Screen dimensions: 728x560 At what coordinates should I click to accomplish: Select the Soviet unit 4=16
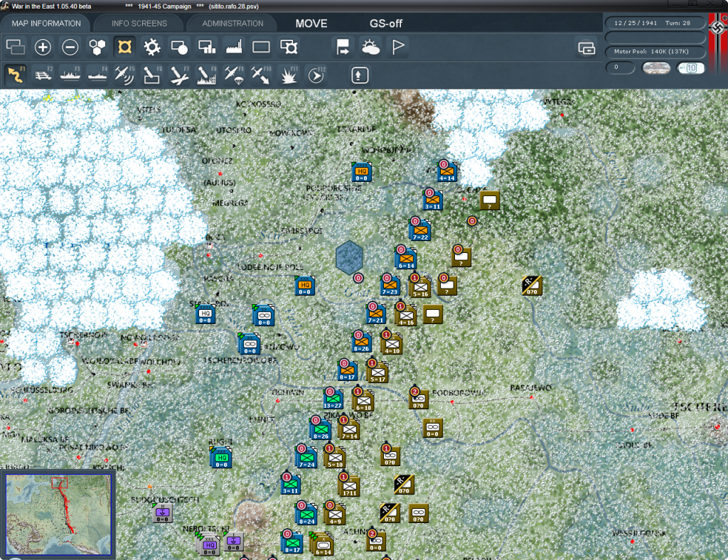[406, 316]
